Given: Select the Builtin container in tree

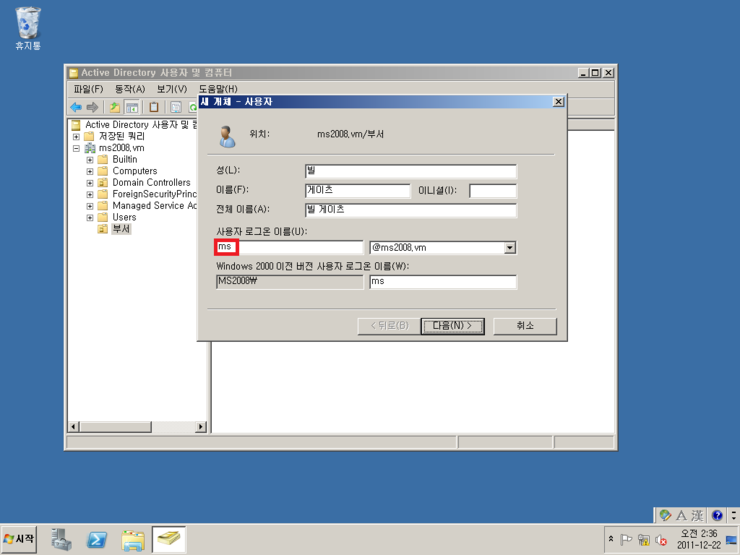Looking at the screenshot, I should pyautogui.click(x=125, y=160).
